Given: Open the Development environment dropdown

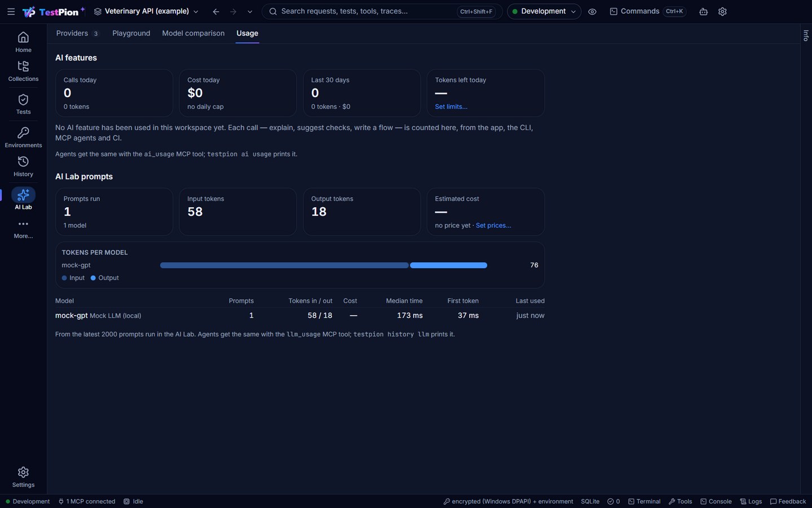Looking at the screenshot, I should coord(544,11).
